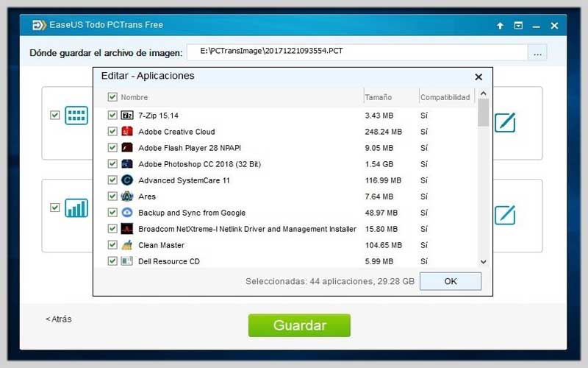588x368 pixels.
Task: Uncheck the Broadcom NetXtreme-I checkbox
Action: (112, 228)
